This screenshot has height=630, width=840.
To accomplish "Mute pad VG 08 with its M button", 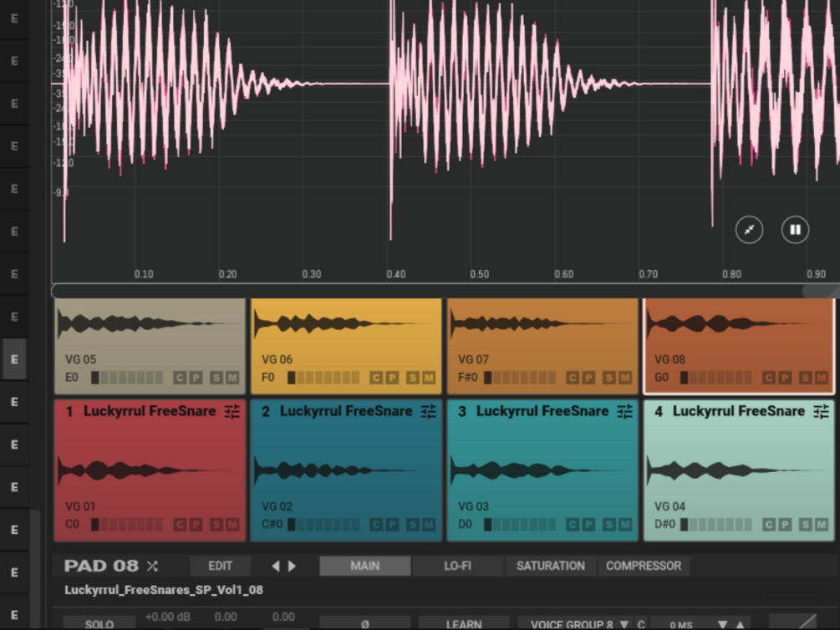I will click(x=822, y=378).
